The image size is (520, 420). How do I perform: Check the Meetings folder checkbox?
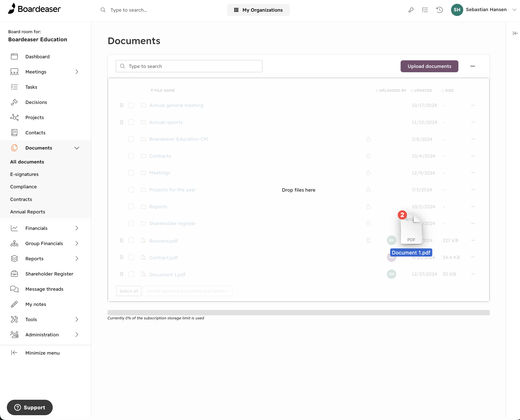131,173
